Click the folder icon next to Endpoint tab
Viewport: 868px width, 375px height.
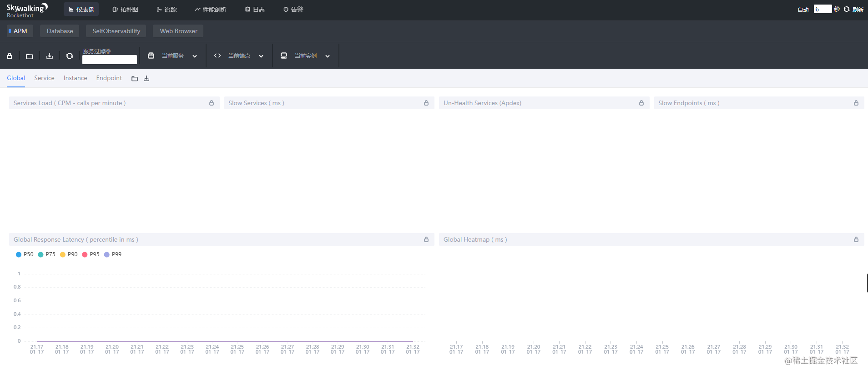(135, 79)
